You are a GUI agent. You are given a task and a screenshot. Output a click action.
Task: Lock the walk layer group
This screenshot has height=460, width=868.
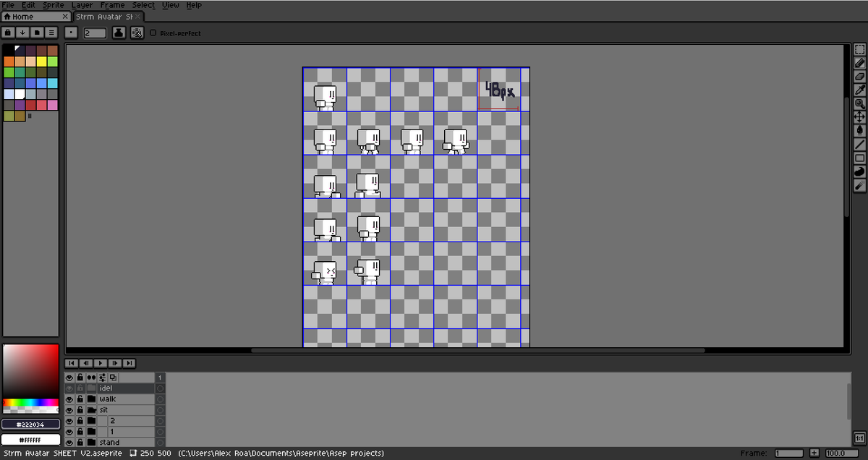(80, 399)
